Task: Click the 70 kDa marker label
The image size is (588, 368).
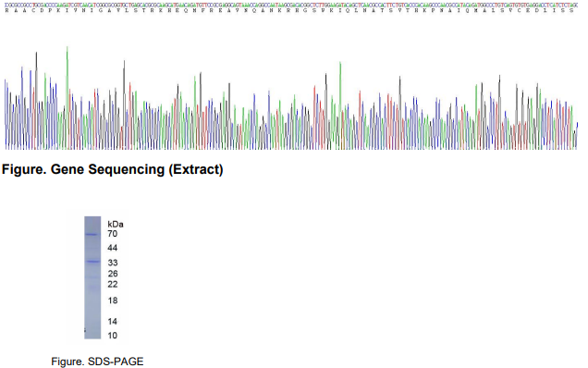Action: pos(112,234)
